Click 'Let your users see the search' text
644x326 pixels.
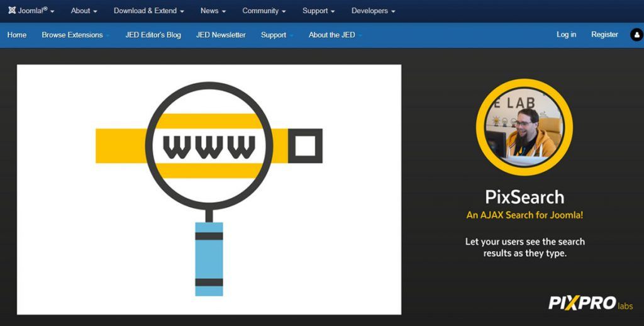click(525, 242)
